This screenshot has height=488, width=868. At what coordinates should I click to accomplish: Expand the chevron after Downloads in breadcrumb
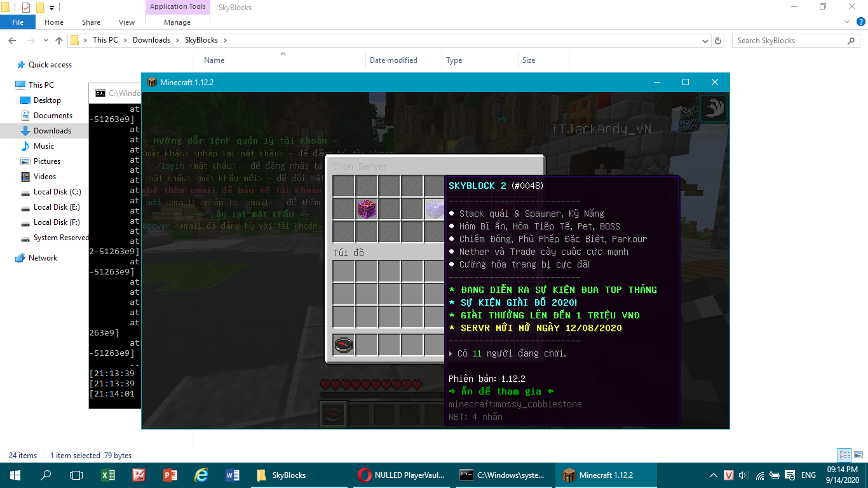tap(177, 40)
